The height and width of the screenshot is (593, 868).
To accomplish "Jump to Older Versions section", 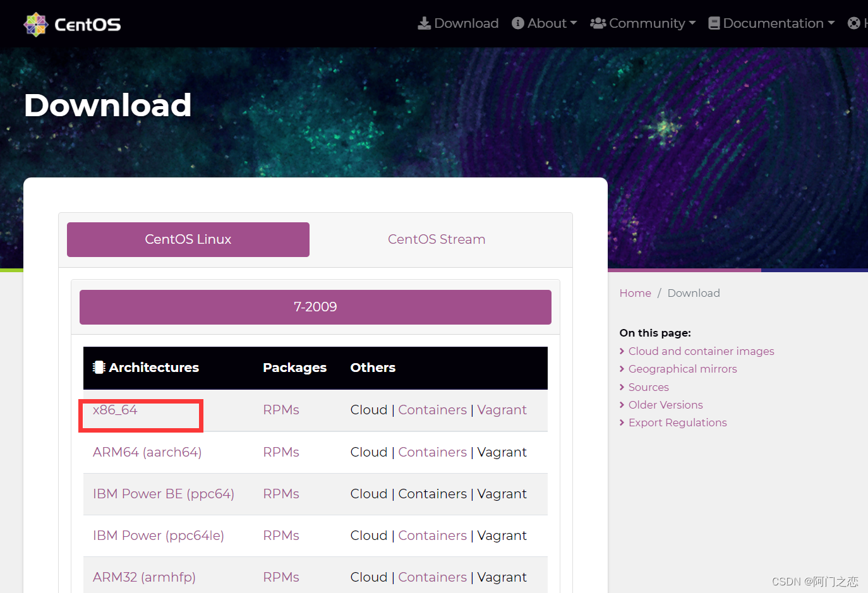I will 665,405.
